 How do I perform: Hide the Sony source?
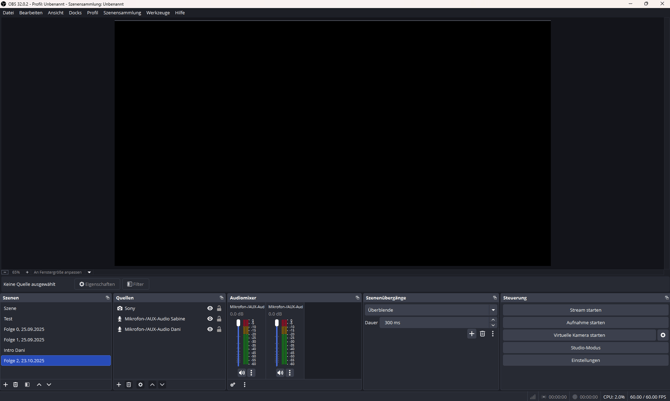pos(210,308)
